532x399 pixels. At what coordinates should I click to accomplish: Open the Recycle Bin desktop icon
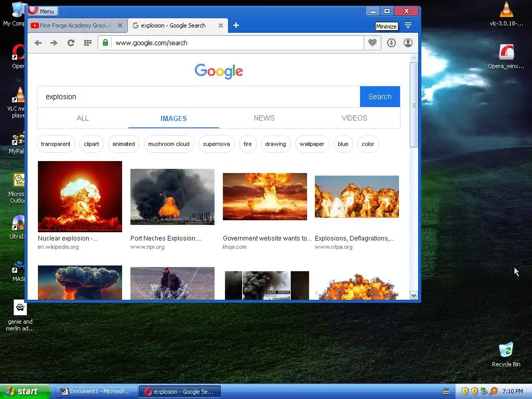(x=506, y=355)
